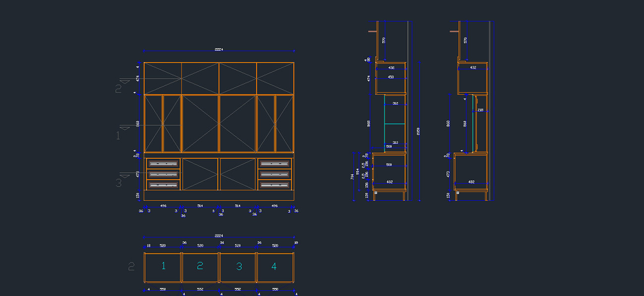Select cyan number 1 in the plan view
This screenshot has height=296, width=644.
(163, 266)
